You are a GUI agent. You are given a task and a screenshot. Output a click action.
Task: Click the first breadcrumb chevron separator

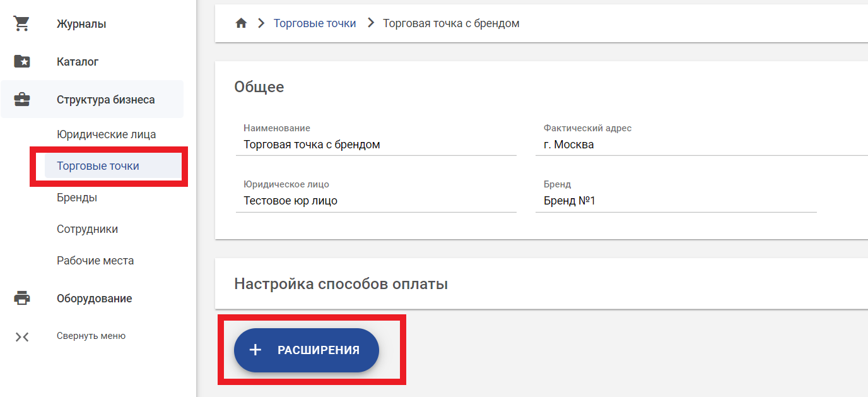point(261,23)
